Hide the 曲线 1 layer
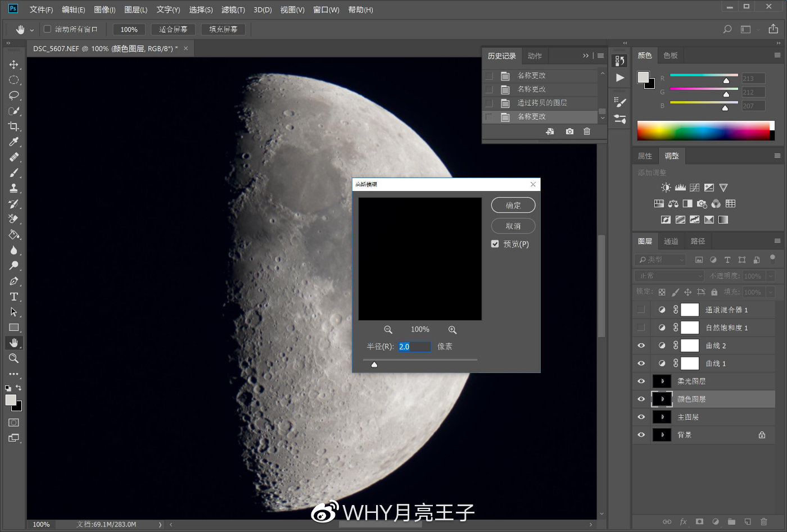This screenshot has height=532, width=787. point(641,363)
